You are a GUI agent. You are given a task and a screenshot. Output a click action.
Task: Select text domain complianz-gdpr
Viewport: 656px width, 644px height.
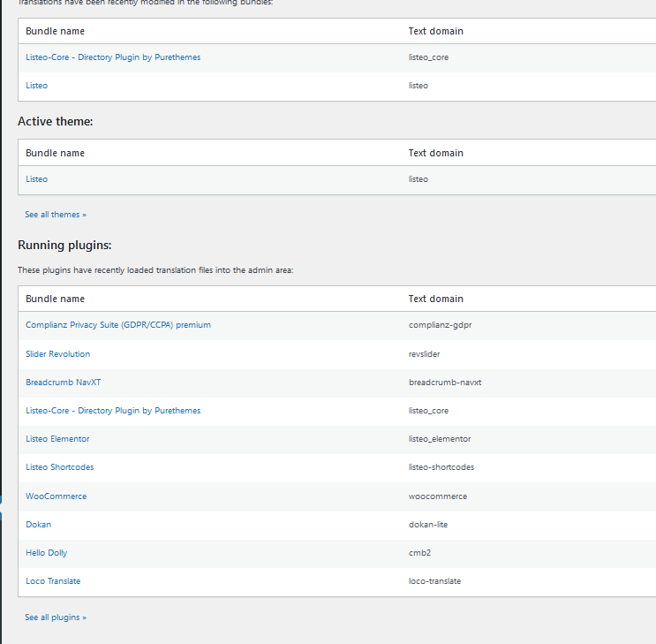point(440,325)
